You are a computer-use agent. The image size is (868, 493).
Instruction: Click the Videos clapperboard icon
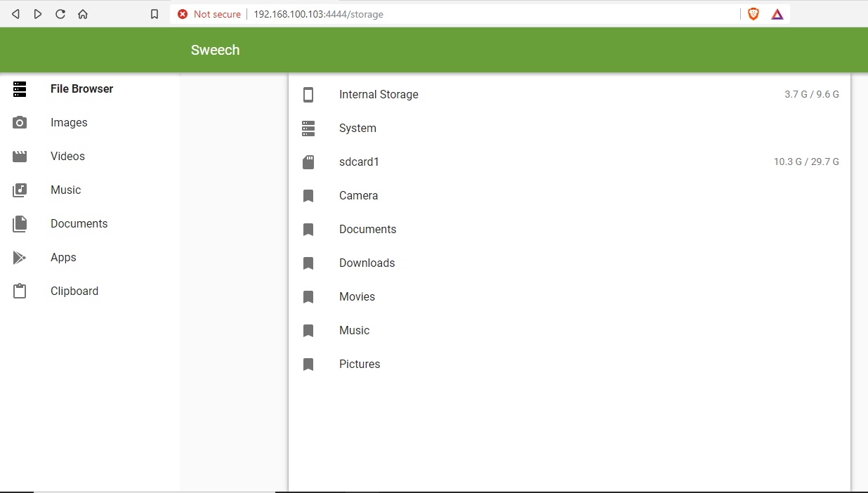20,157
